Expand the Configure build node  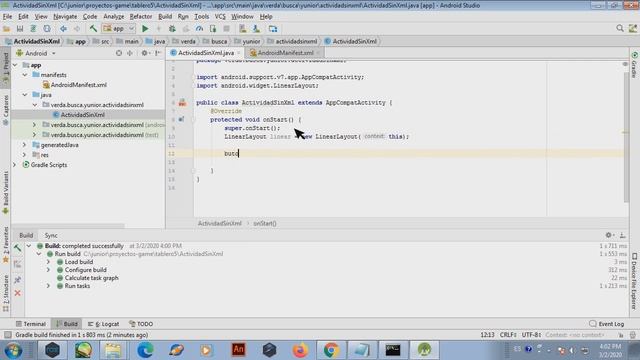coord(49,270)
